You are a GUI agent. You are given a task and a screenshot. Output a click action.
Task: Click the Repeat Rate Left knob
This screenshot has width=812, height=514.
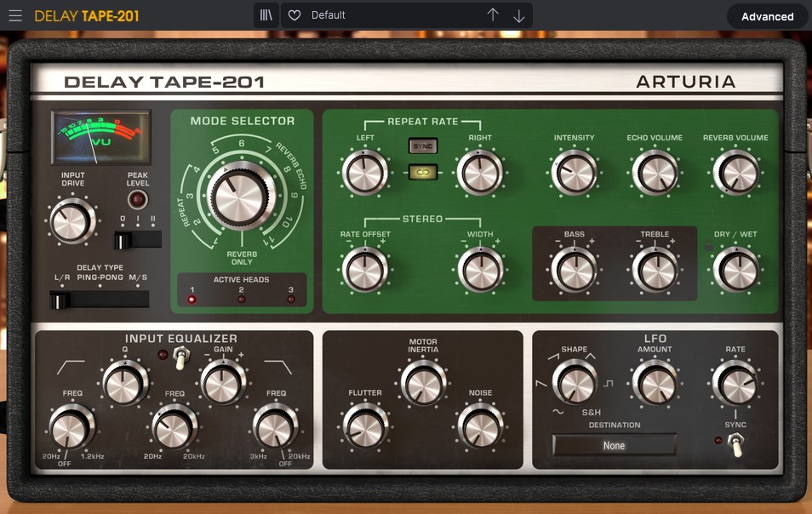pos(364,173)
